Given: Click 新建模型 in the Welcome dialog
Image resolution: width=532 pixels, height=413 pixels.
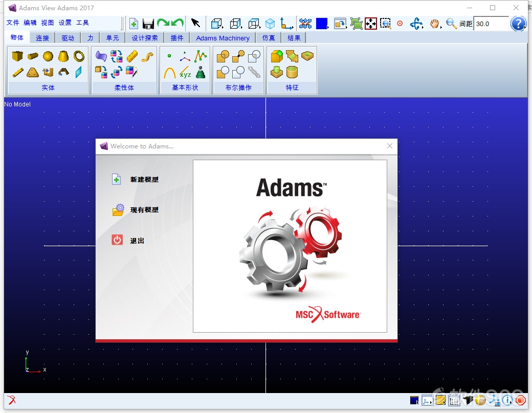Looking at the screenshot, I should coord(136,179).
